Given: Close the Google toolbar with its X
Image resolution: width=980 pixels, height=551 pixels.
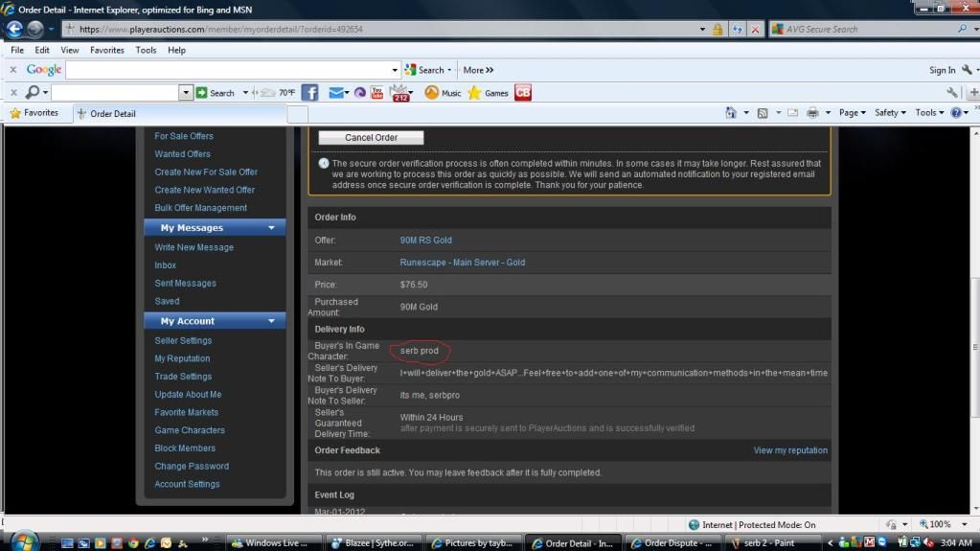Looking at the screenshot, I should click(13, 69).
